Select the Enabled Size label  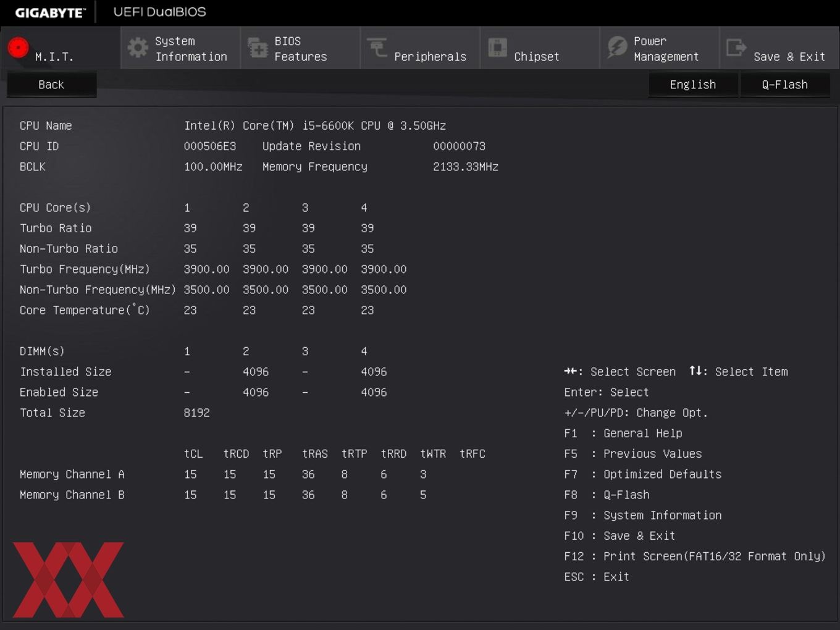[59, 392]
